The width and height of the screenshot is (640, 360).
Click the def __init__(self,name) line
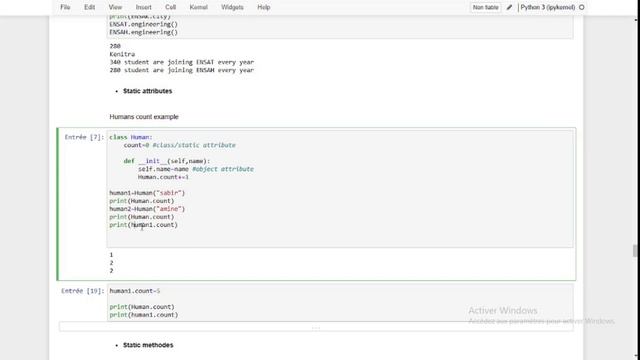point(167,161)
